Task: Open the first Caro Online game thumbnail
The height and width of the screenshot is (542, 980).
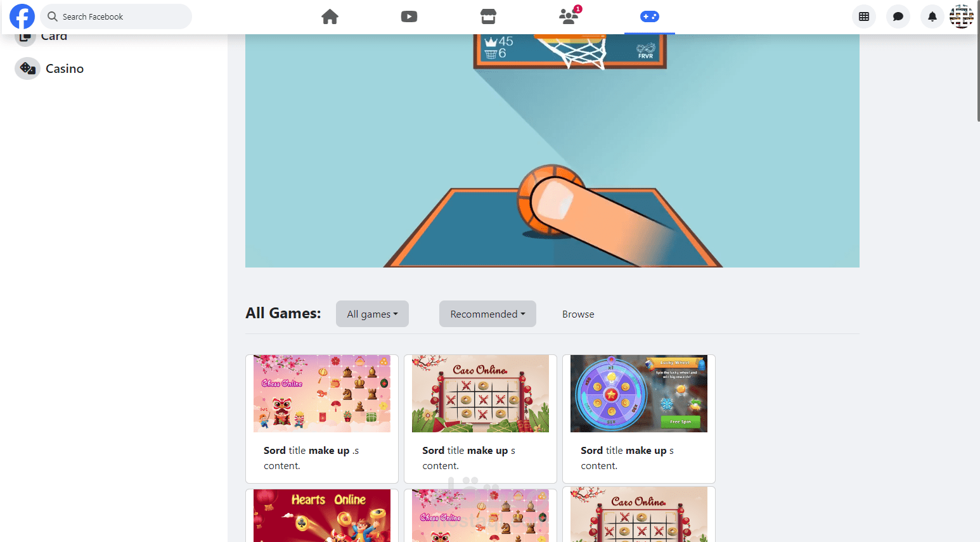Action: (480, 394)
